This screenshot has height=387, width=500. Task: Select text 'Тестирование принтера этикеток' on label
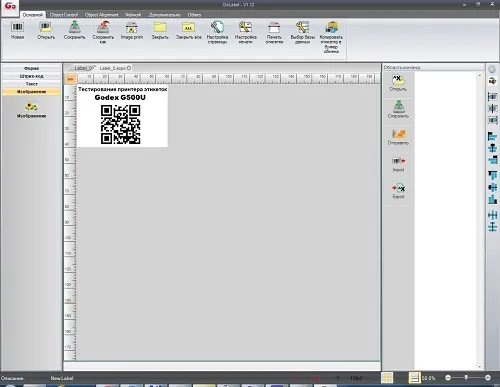122,89
